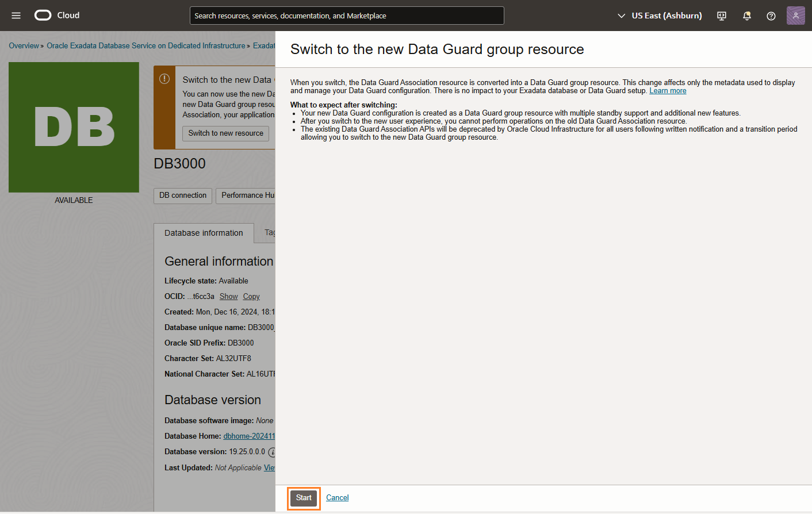Cancel the Data Guard switch panel

338,498
